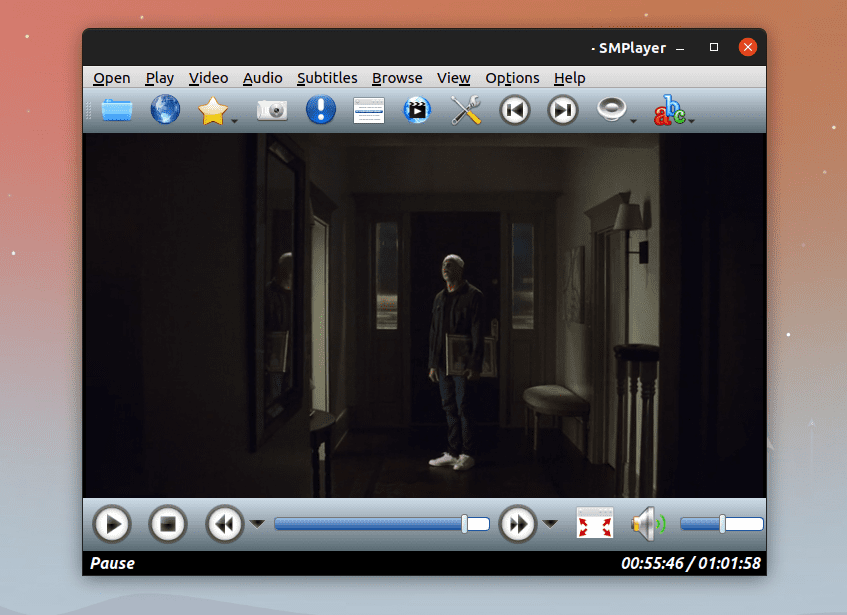This screenshot has width=847, height=615.
Task: Take a screenshot with the camera icon
Action: (x=272, y=110)
